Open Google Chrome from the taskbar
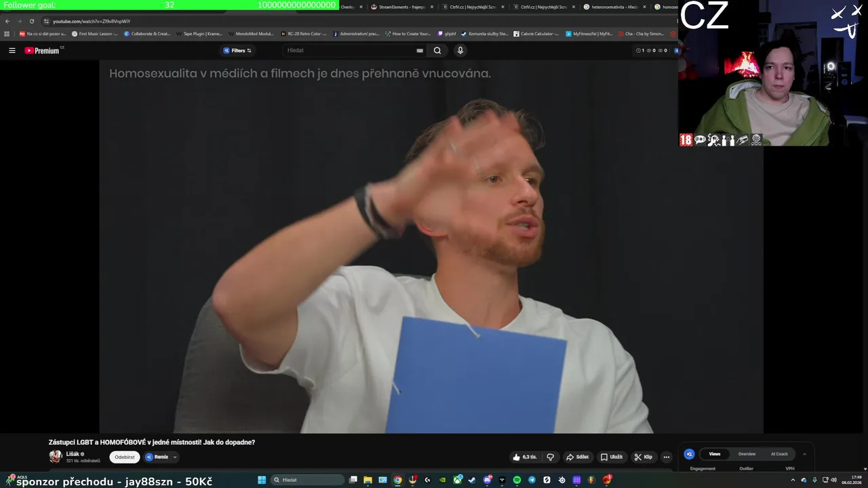 pyautogui.click(x=397, y=480)
